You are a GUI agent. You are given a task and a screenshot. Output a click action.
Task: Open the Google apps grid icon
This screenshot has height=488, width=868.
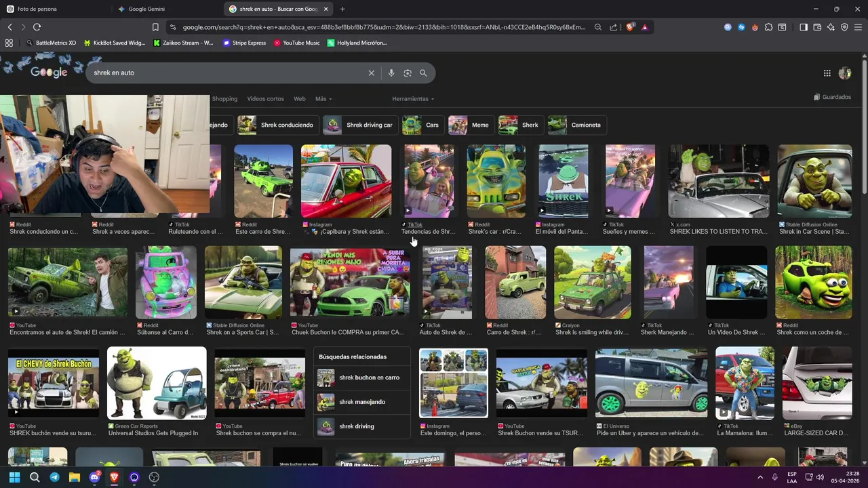827,73
